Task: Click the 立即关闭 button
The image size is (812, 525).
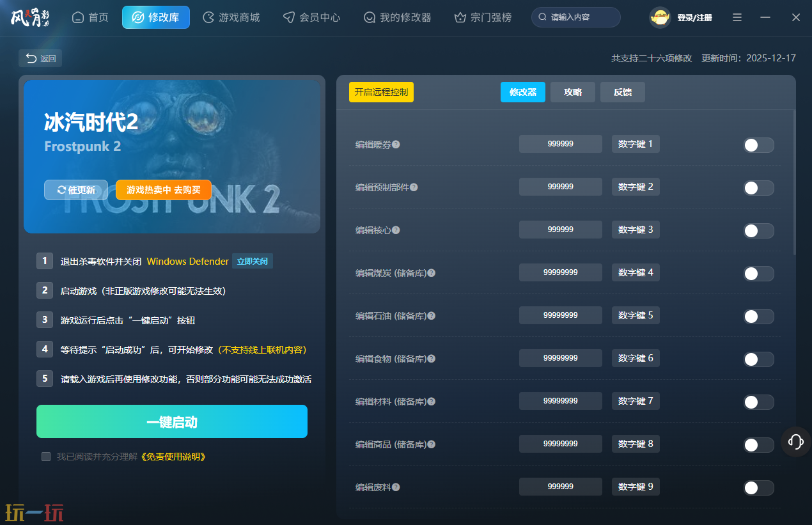Action: (253, 261)
